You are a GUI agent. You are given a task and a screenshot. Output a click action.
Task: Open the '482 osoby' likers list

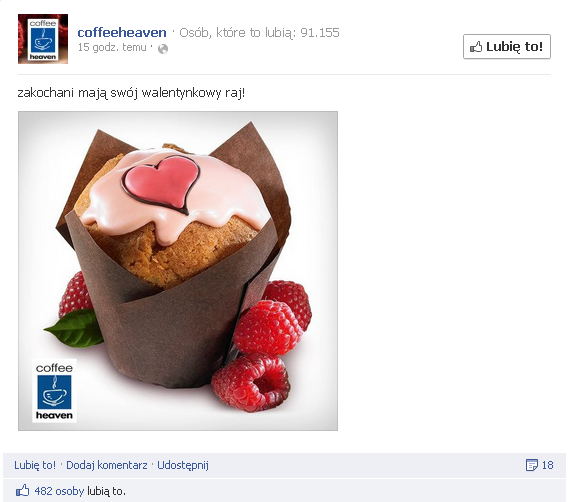pos(59,491)
